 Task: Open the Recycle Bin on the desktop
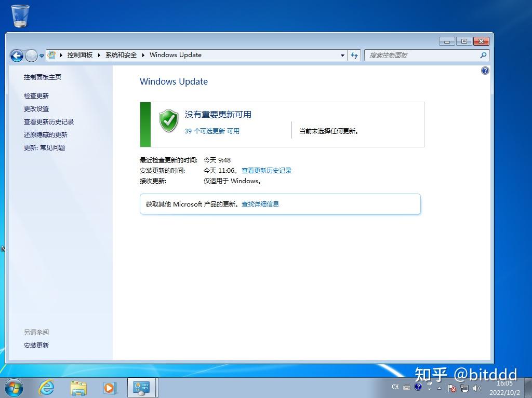(20, 16)
